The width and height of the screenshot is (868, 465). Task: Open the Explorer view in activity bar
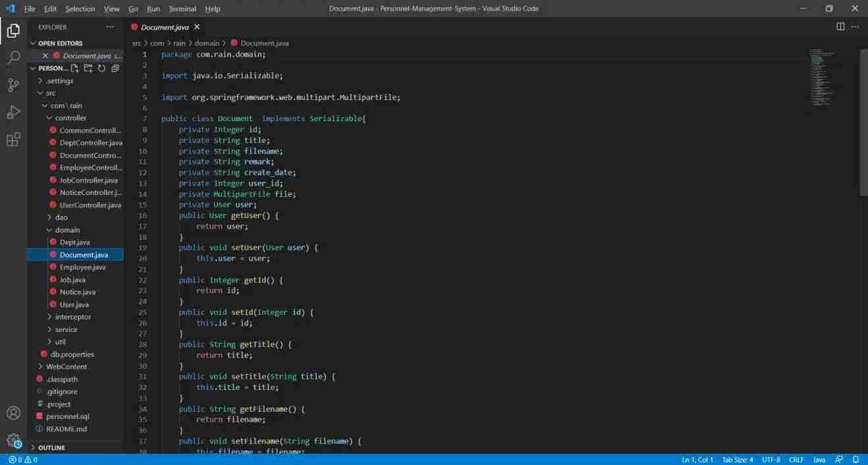[13, 30]
